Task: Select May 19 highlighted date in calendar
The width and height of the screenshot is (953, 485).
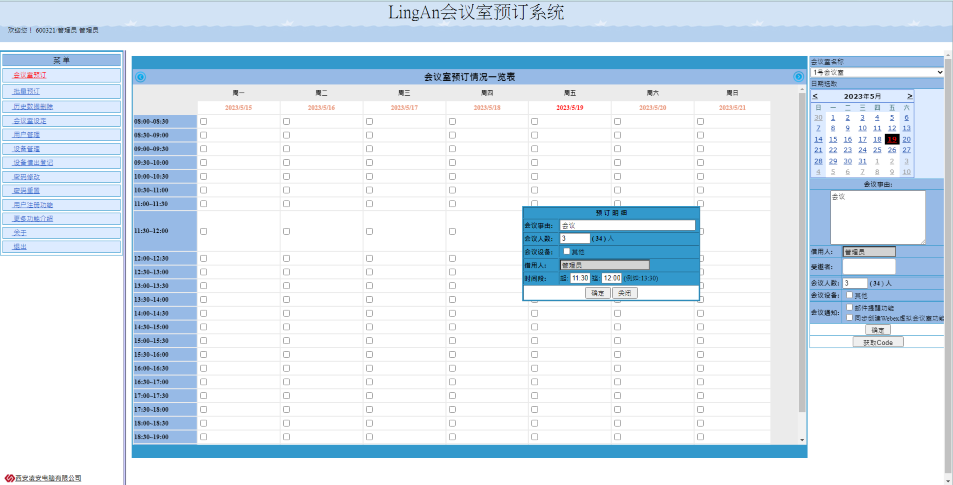Action: (891, 139)
